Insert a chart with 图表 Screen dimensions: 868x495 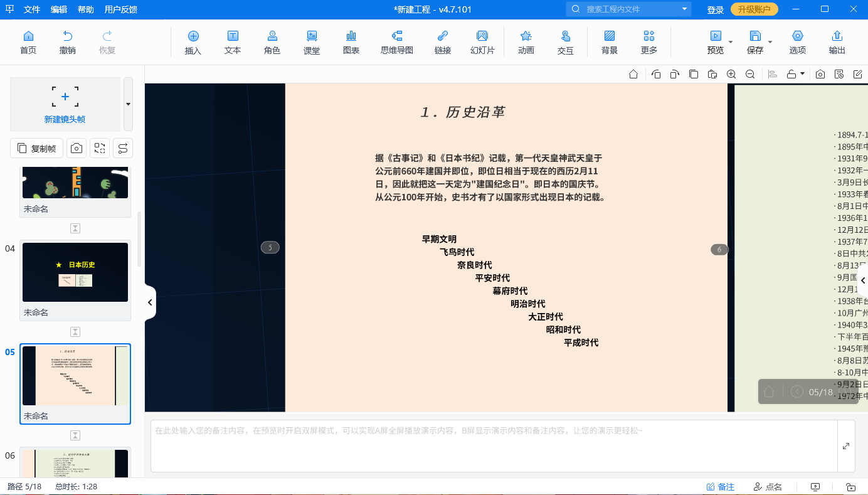(x=351, y=42)
